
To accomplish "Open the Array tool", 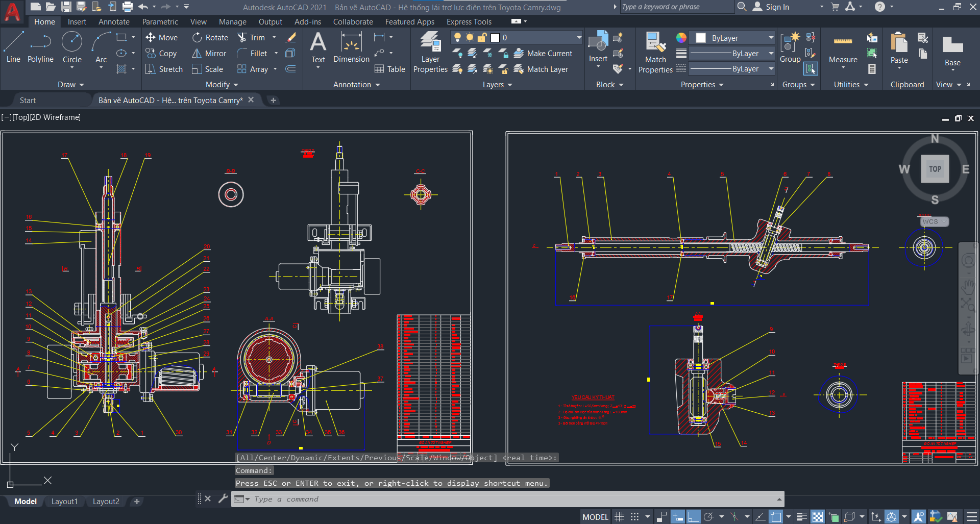I will click(x=253, y=69).
